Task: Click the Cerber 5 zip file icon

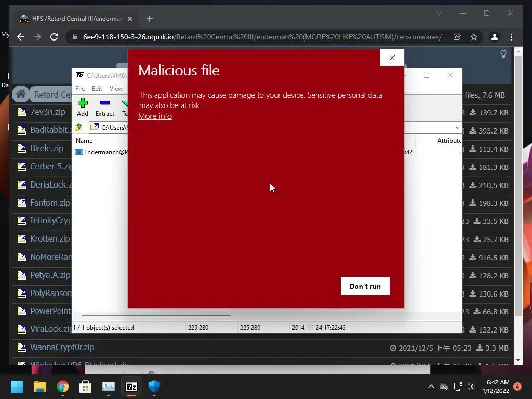Action: (22, 166)
